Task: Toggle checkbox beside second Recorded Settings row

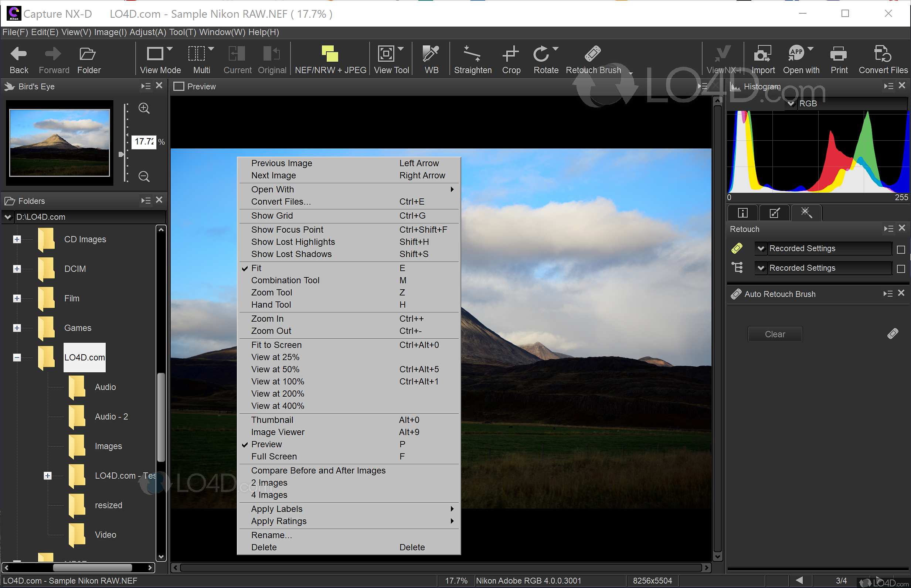Action: (901, 269)
